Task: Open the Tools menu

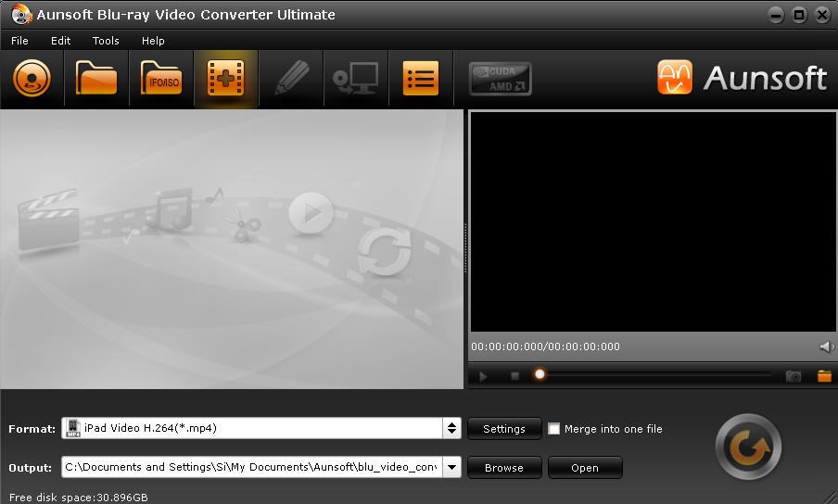Action: [106, 41]
